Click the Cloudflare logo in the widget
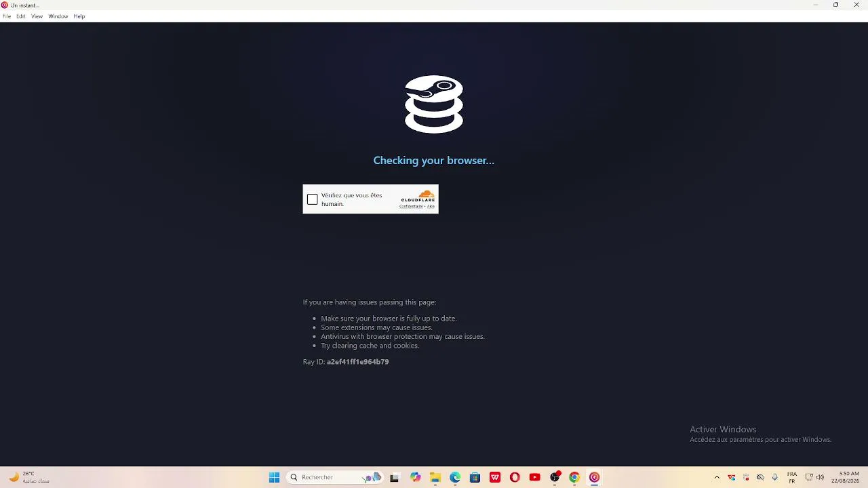This screenshot has width=868, height=488. coord(418,197)
